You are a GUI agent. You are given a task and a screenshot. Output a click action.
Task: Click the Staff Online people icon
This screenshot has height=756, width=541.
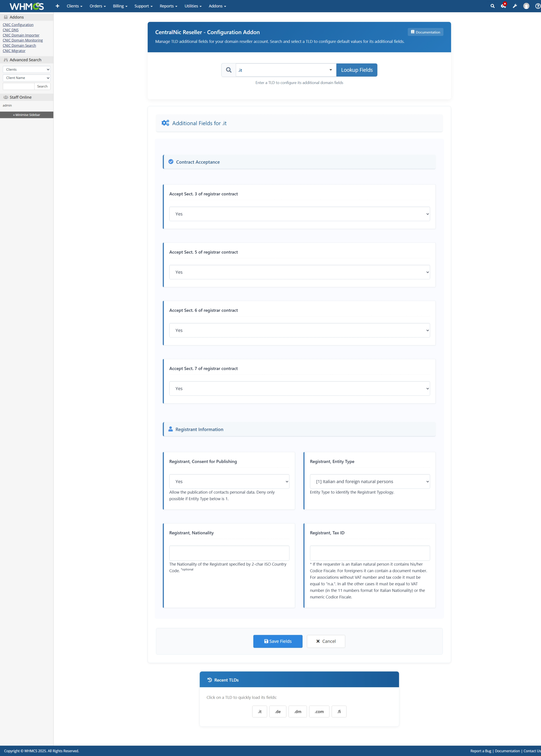point(6,97)
